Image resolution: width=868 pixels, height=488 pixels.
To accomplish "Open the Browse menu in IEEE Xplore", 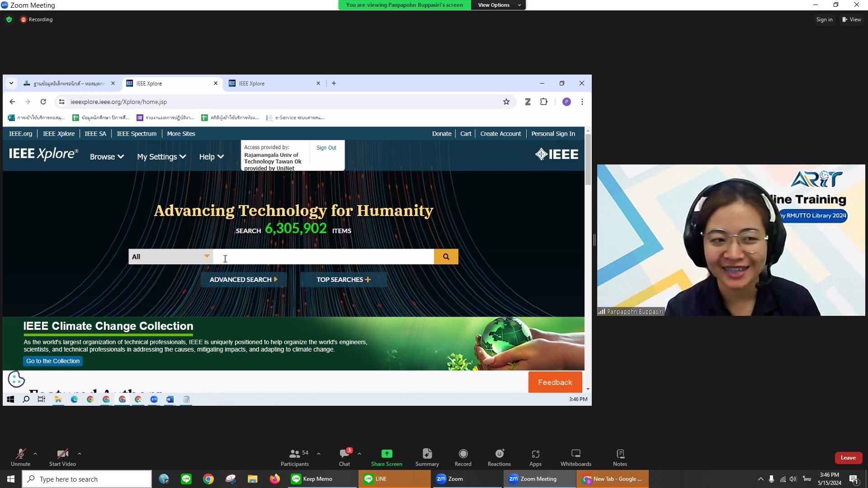I will click(107, 157).
